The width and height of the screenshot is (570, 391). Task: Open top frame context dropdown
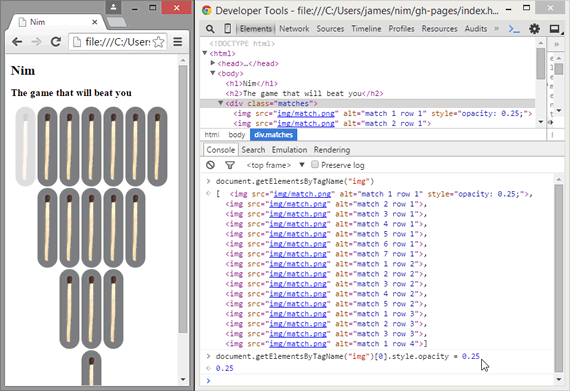(x=275, y=165)
